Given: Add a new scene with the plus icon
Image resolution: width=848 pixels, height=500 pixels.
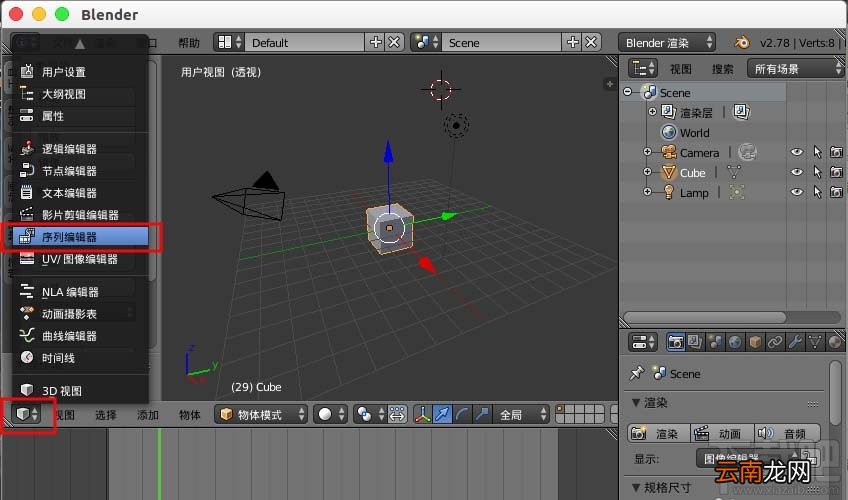Looking at the screenshot, I should [572, 42].
